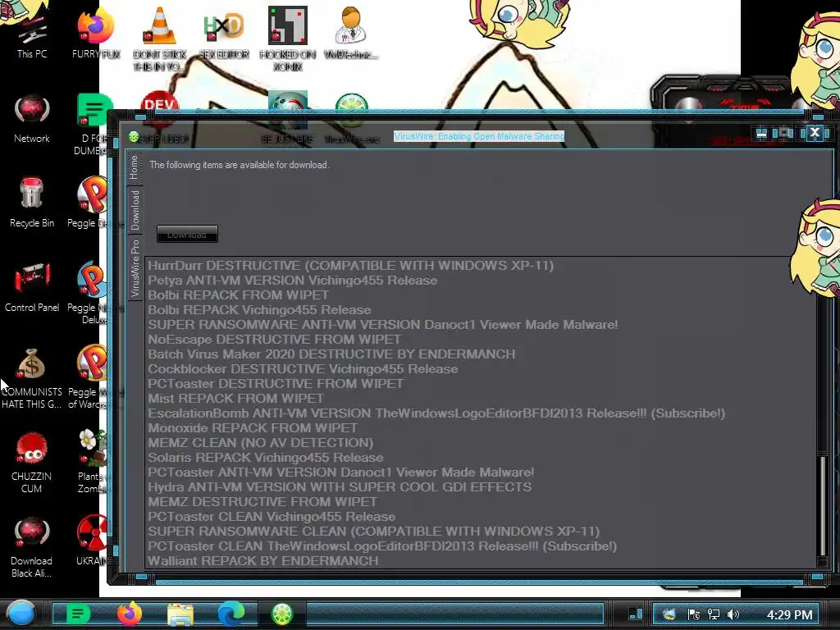Switch to the Home tab in VirusWire
Screen dimensions: 840x630
[x=134, y=167]
